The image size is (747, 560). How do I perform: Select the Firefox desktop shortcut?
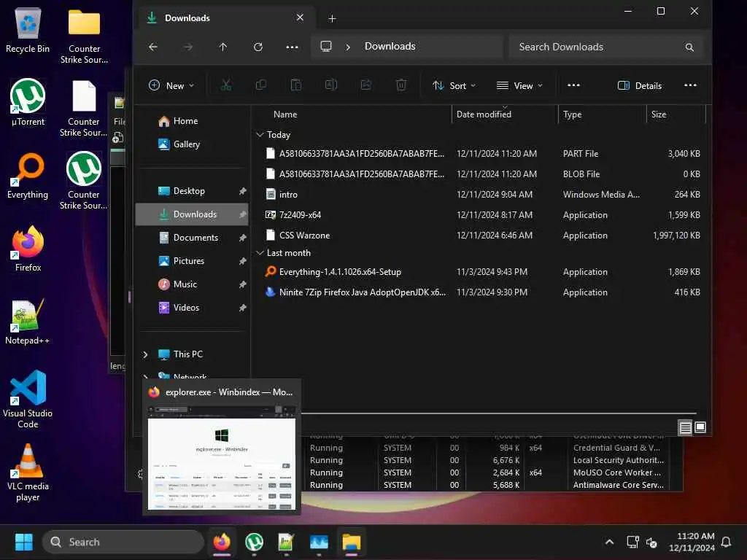click(x=28, y=248)
